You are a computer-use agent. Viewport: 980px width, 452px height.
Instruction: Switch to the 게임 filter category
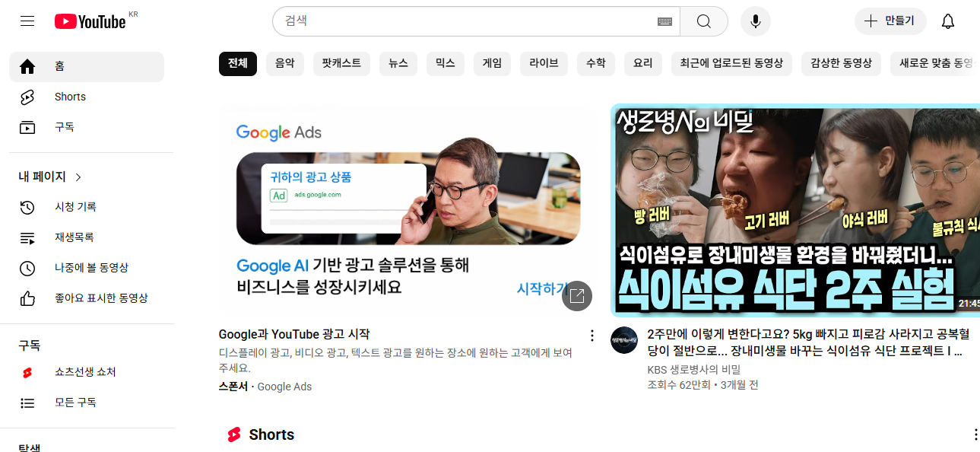pos(492,64)
